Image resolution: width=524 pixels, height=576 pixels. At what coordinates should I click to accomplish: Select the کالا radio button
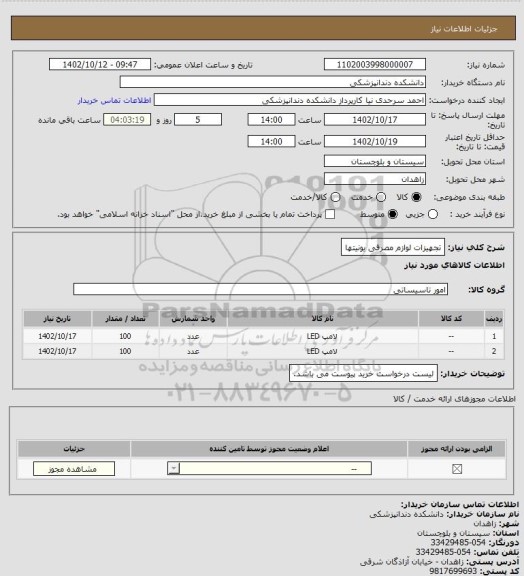click(416, 197)
